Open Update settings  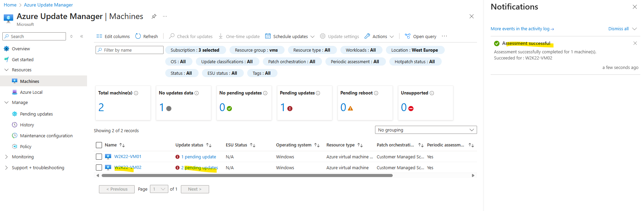click(x=339, y=36)
